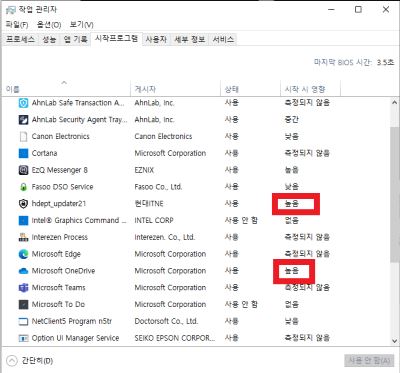Click the Microsoft Teams icon
400x373 pixels.
(23, 288)
